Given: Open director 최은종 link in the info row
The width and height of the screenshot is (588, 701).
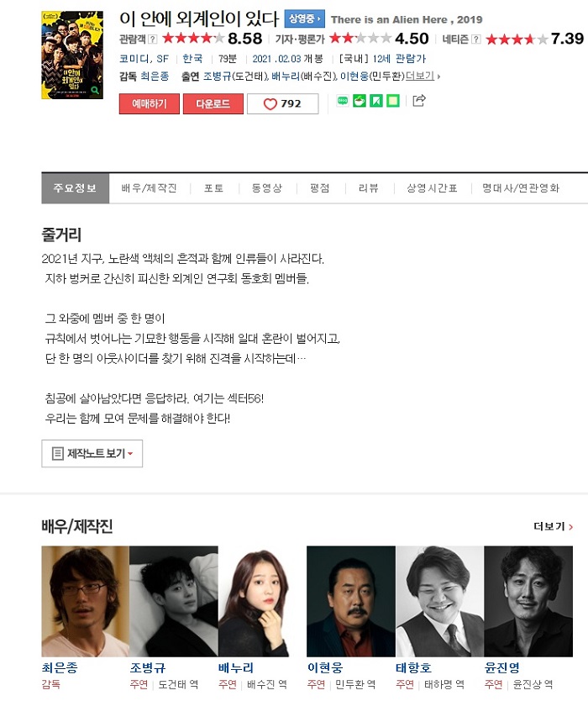Looking at the screenshot, I should (155, 76).
